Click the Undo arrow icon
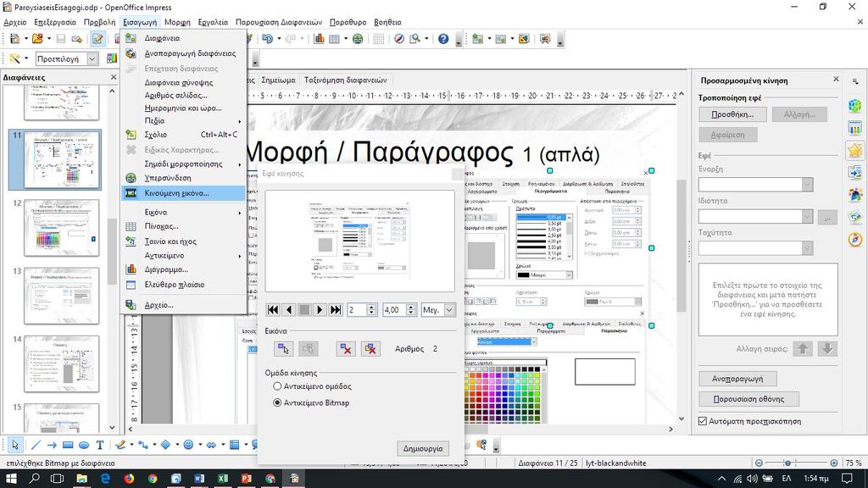The width and height of the screenshot is (868, 488). [267, 39]
